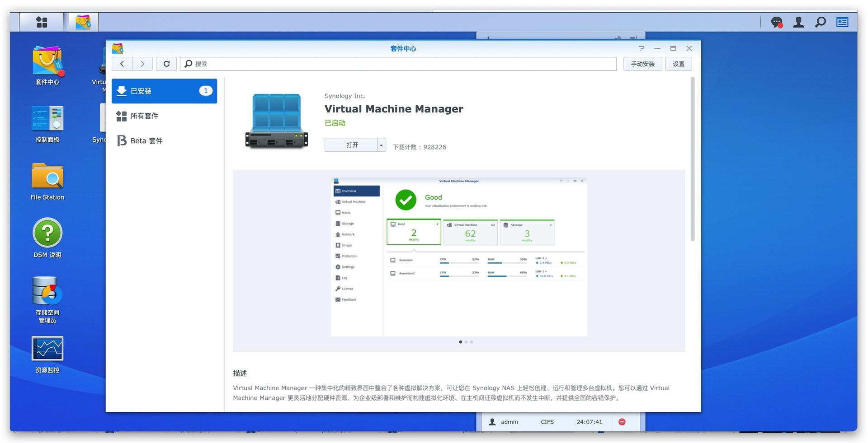Close the 套件中心 window
The width and height of the screenshot is (868, 443).
[x=689, y=48]
